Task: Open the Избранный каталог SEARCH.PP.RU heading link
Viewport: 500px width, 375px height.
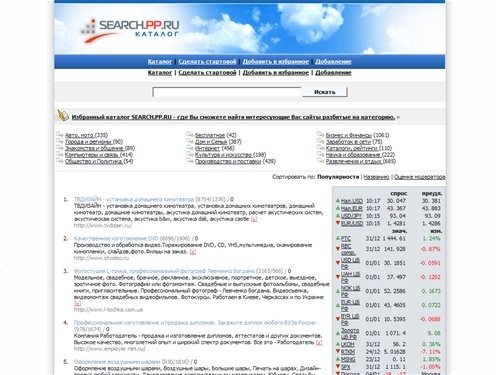Action: click(x=233, y=117)
